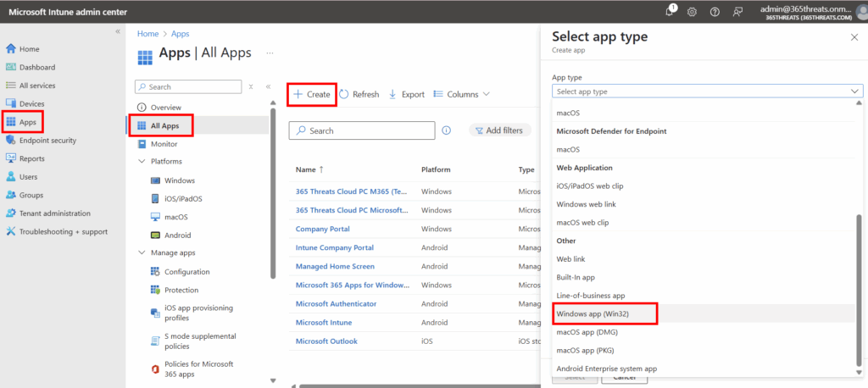Open Apps in the left navigation

(x=27, y=122)
